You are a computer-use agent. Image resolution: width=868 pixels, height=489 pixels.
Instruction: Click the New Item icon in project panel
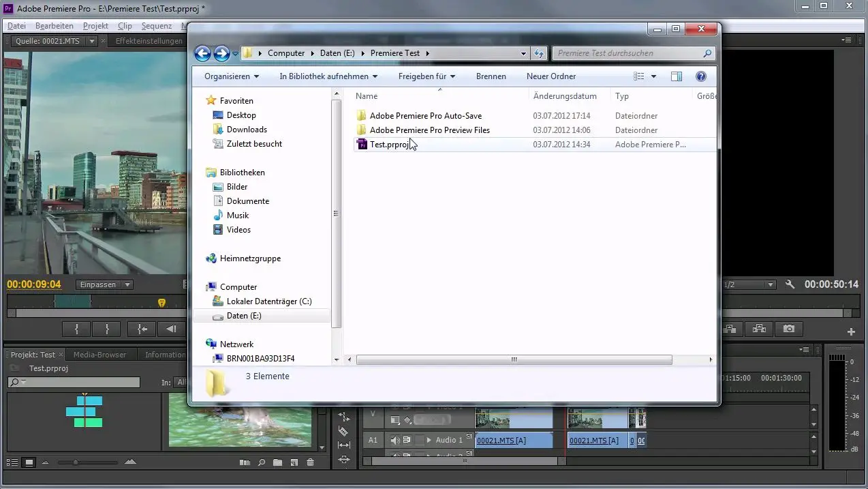(294, 462)
